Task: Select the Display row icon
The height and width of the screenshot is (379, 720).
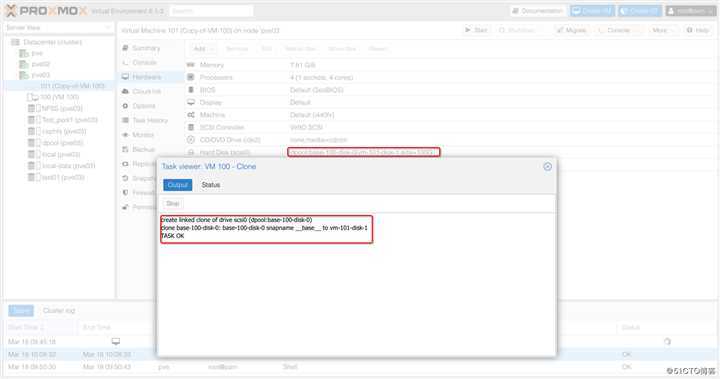Action: tap(191, 102)
